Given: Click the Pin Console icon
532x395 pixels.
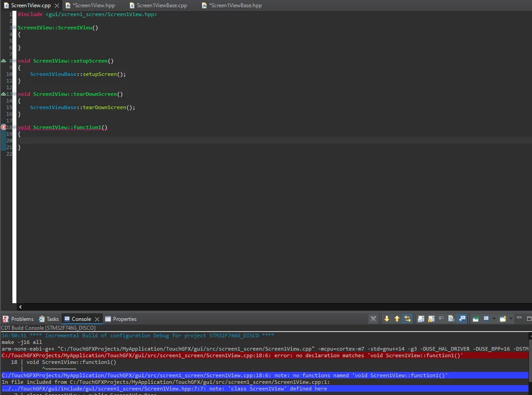Looking at the screenshot, I should point(476,319).
